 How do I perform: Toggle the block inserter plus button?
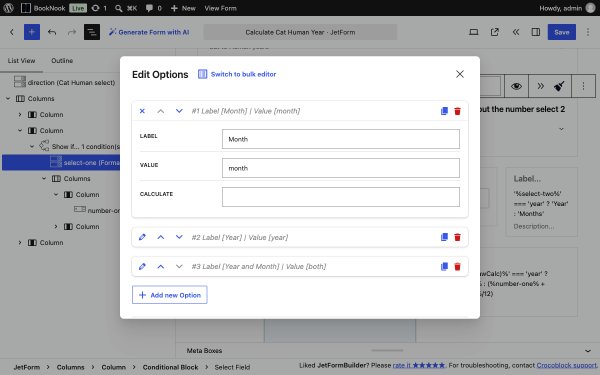[32, 32]
